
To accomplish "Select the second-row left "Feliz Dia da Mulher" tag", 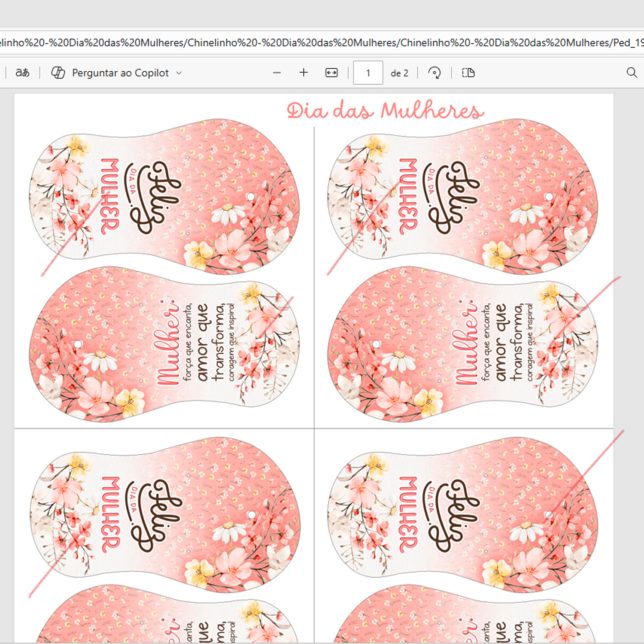I will [x=165, y=514].
